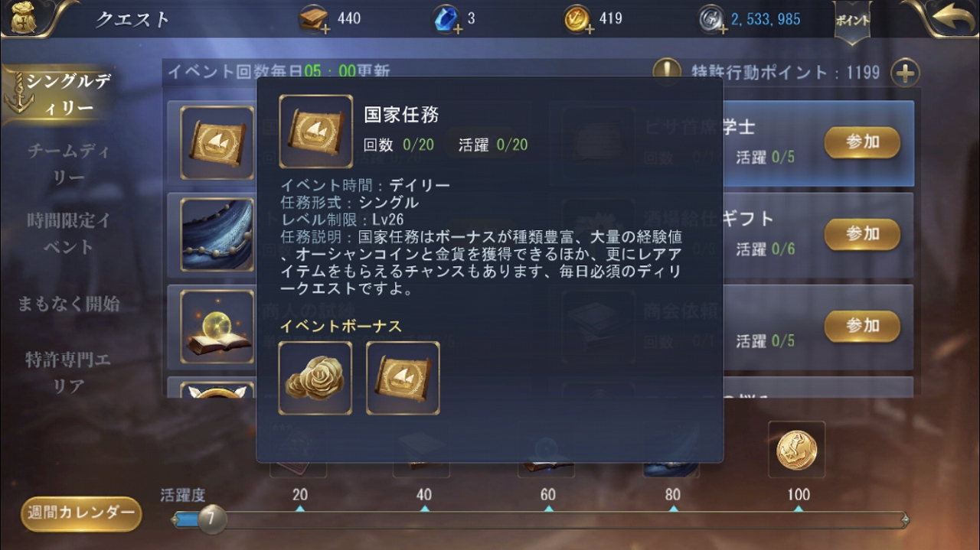The image size is (980, 550).
Task: Tap the gold coin currency icon
Action: 577,18
